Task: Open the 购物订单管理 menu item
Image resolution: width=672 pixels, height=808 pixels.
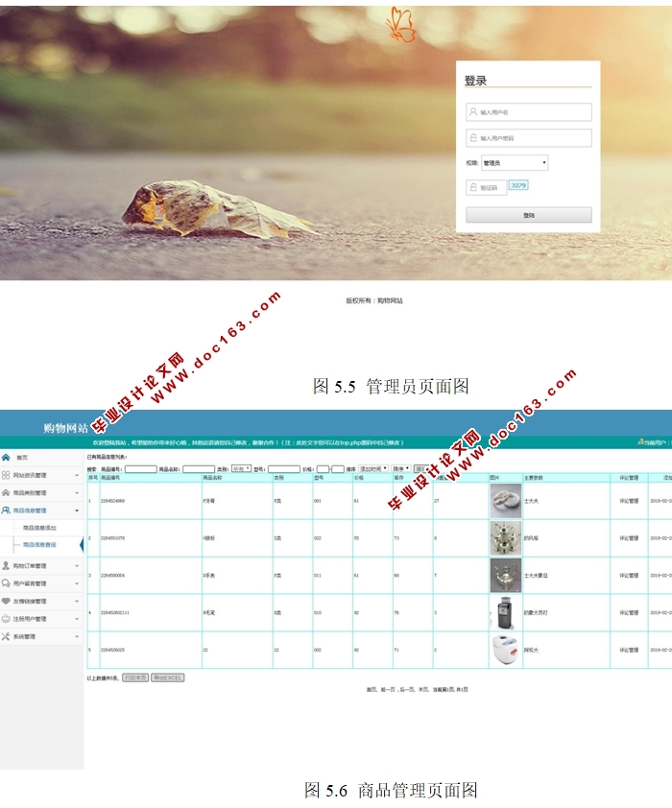Action: [x=30, y=566]
